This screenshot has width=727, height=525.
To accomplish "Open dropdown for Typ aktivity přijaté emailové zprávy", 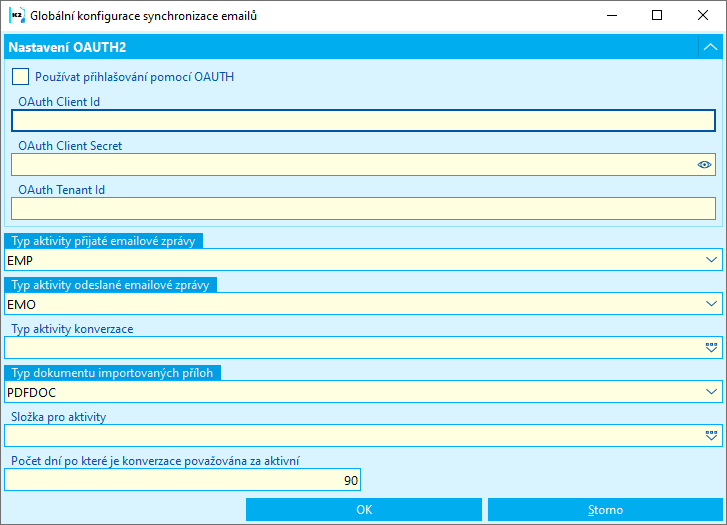I will point(711,260).
